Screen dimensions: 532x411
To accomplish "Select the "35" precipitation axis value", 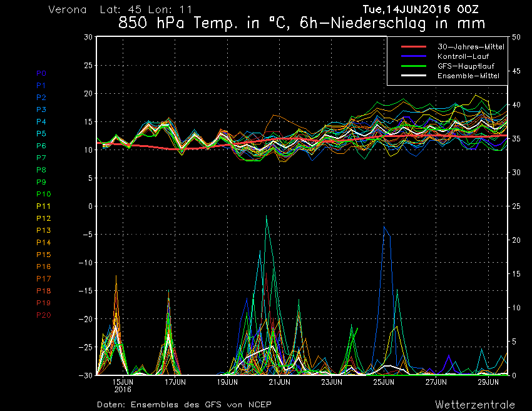I will coord(516,139).
